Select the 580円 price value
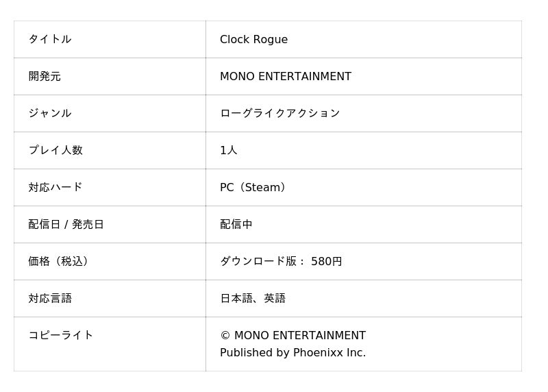Image resolution: width=548 pixels, height=392 pixels. pyautogui.click(x=327, y=261)
